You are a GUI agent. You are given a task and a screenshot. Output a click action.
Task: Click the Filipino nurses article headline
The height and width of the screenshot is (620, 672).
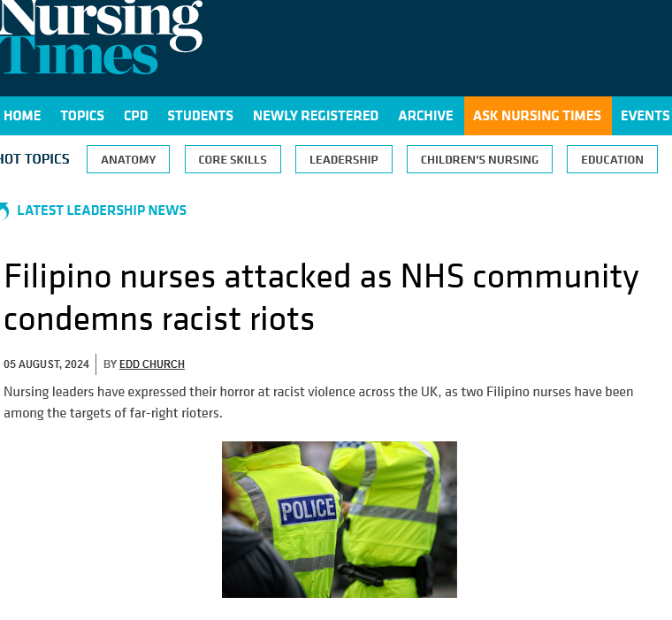coord(321,297)
